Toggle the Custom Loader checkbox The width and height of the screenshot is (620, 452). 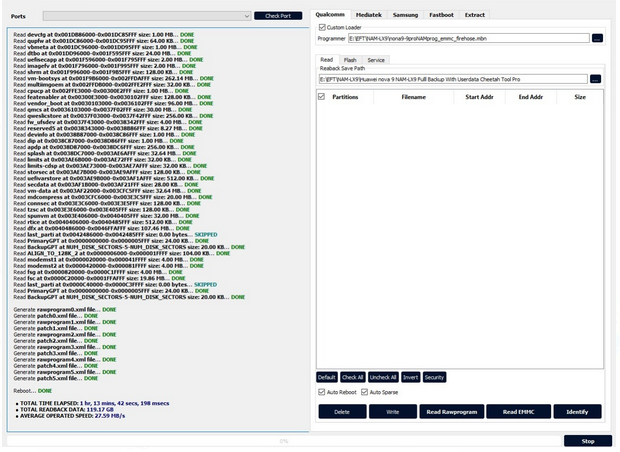[x=322, y=27]
